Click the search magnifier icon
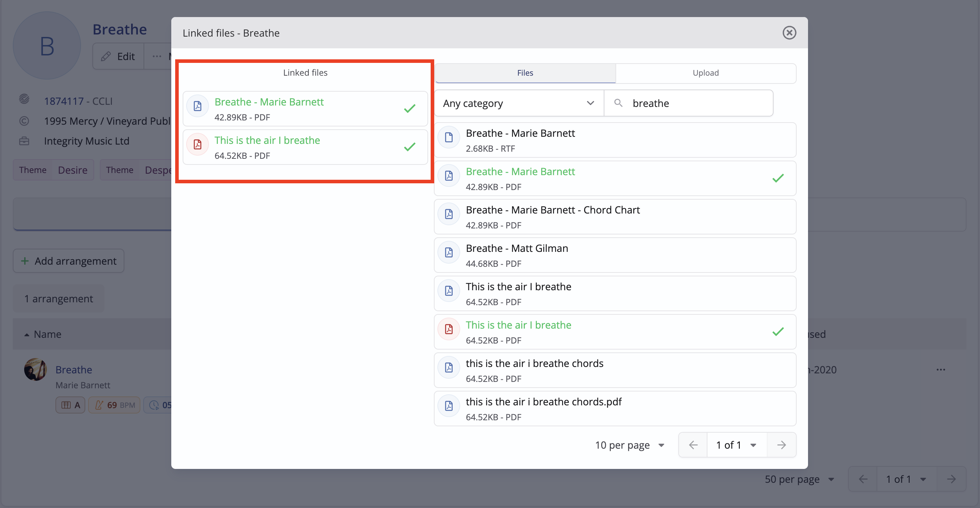 (618, 103)
